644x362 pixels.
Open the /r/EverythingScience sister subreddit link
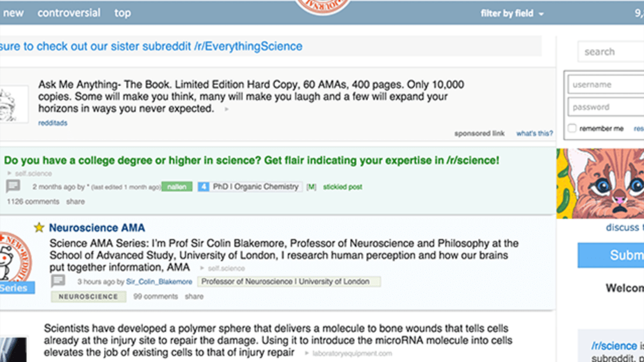(248, 46)
